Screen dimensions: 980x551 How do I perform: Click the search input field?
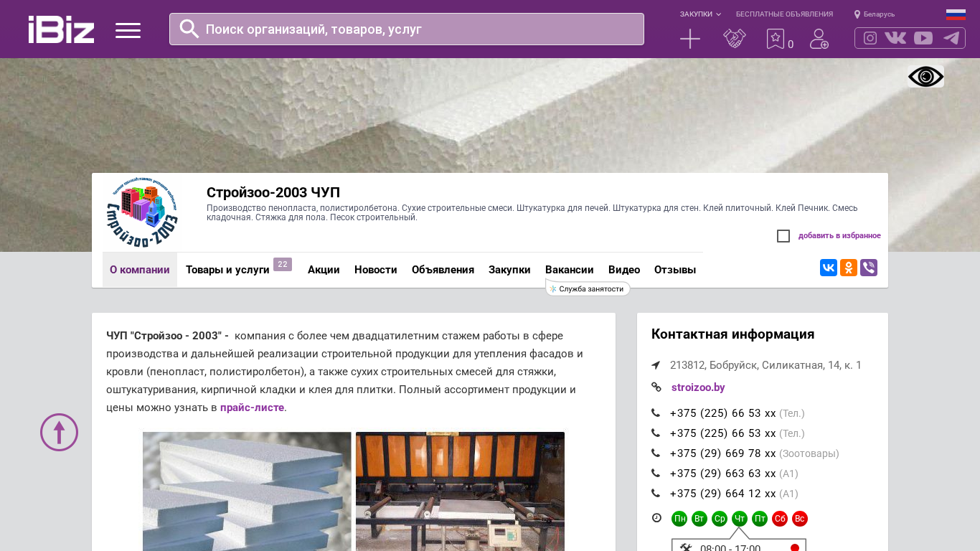coord(407,29)
